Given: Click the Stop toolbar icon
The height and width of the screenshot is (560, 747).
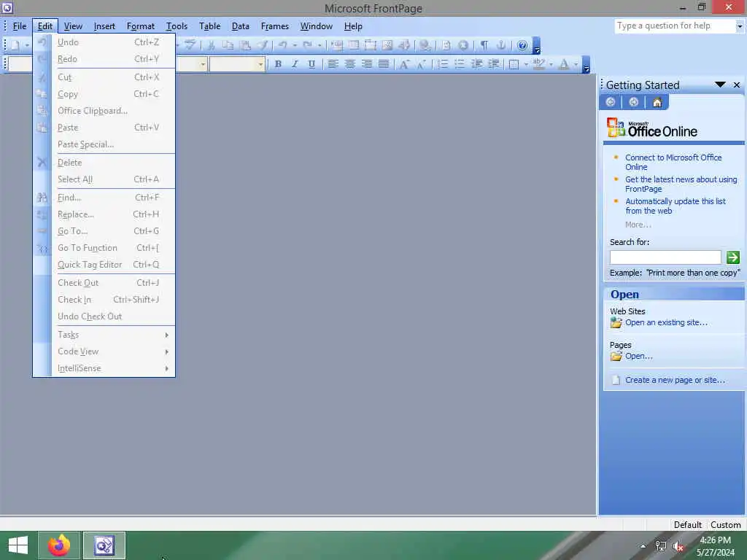Looking at the screenshot, I should pos(463,45).
